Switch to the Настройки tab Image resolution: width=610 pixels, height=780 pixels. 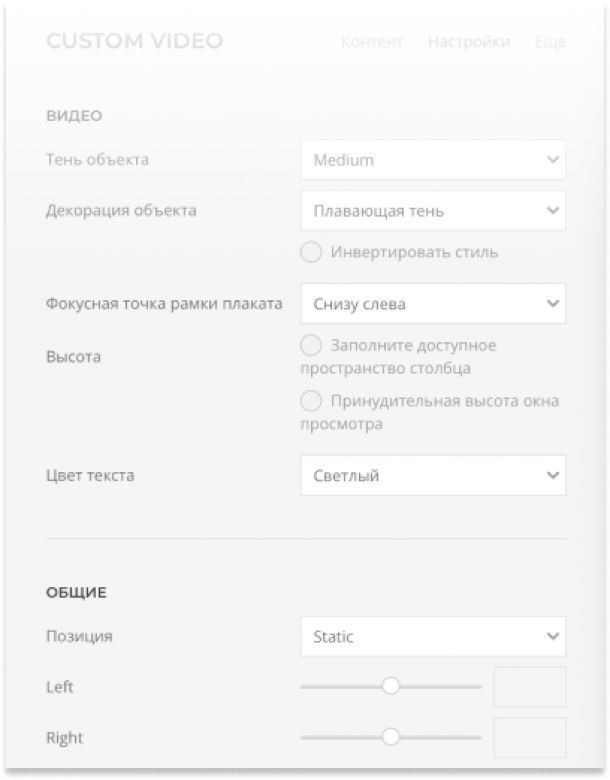(469, 42)
